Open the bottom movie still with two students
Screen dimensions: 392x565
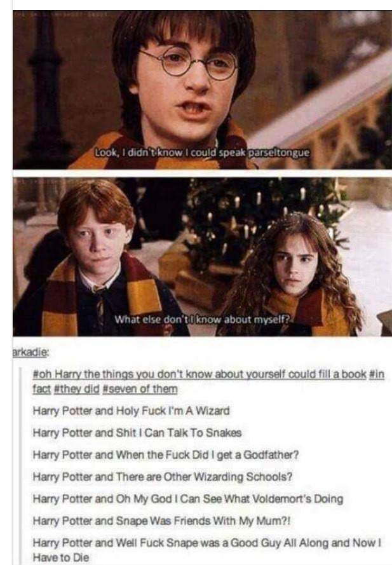tap(202, 257)
